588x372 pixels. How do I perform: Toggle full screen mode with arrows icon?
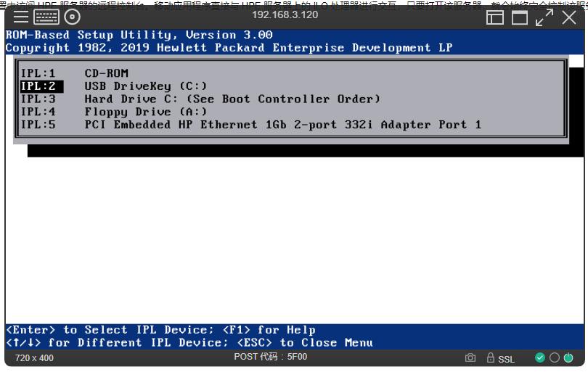click(544, 17)
